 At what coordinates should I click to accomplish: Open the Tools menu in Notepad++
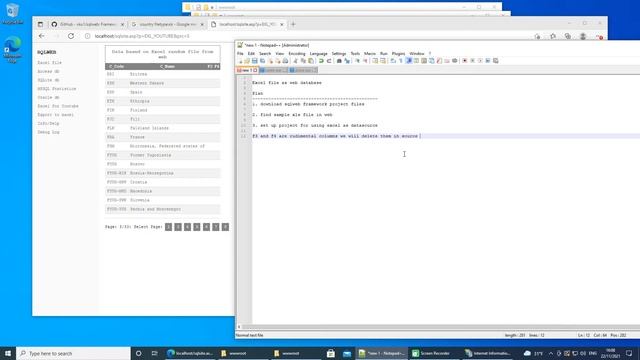(355, 53)
